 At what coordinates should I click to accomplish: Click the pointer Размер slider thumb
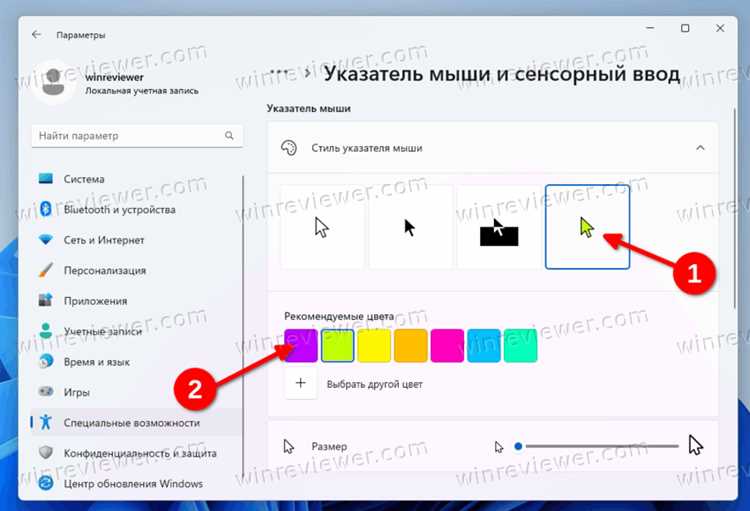(x=518, y=446)
